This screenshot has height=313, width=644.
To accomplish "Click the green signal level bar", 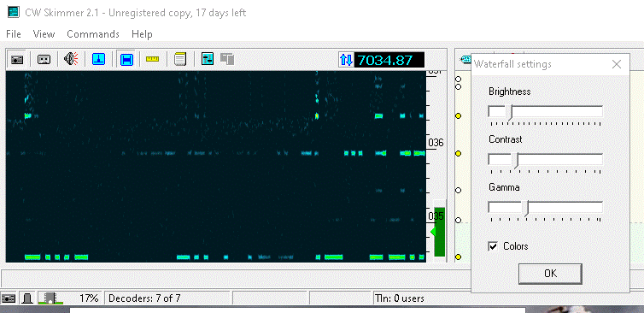I will 440,232.
